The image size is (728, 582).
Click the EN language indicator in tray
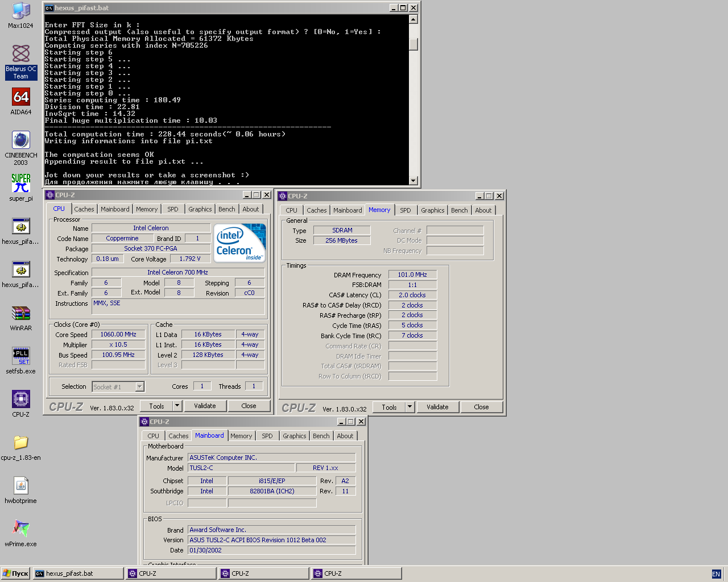pyautogui.click(x=716, y=574)
